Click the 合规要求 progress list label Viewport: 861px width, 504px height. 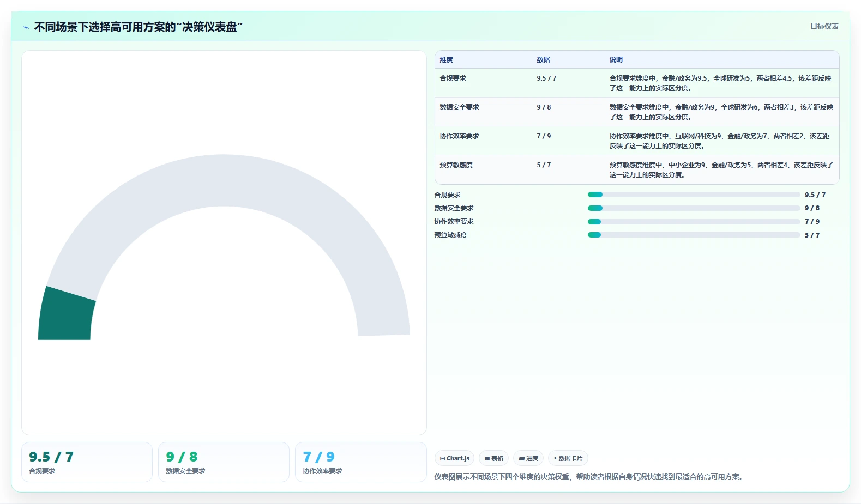(448, 195)
